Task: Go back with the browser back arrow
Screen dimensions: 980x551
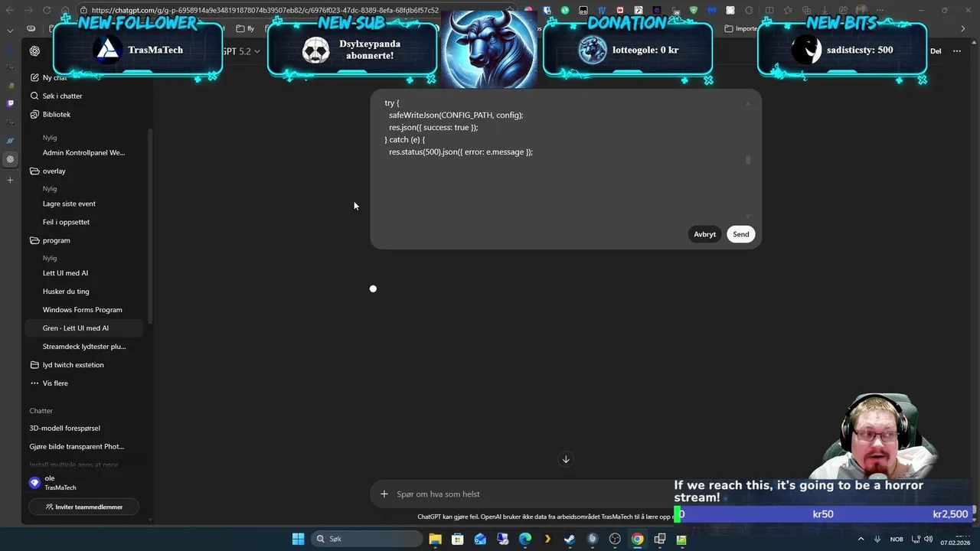Action: pos(10,11)
